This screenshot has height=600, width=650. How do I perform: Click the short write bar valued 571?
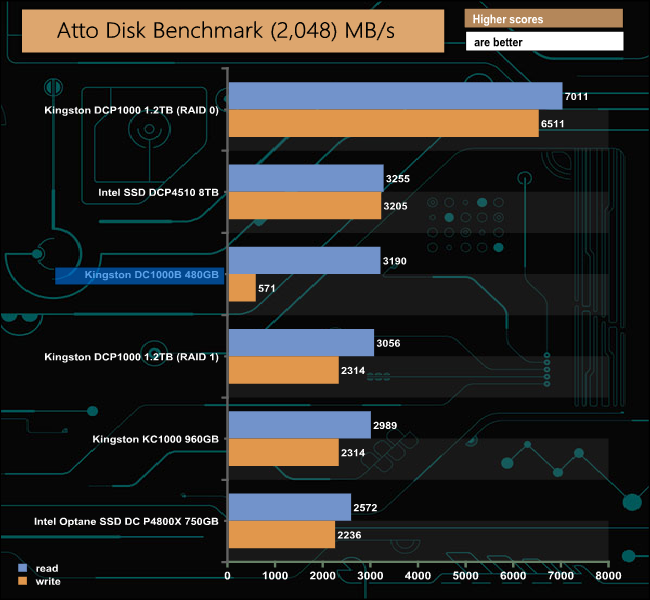tap(242, 288)
